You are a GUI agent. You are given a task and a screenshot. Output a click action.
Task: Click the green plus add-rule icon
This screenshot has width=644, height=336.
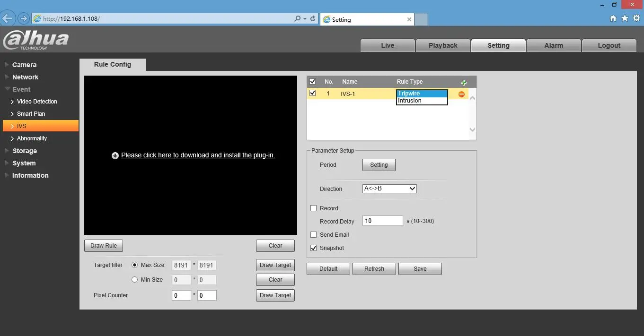pyautogui.click(x=464, y=82)
